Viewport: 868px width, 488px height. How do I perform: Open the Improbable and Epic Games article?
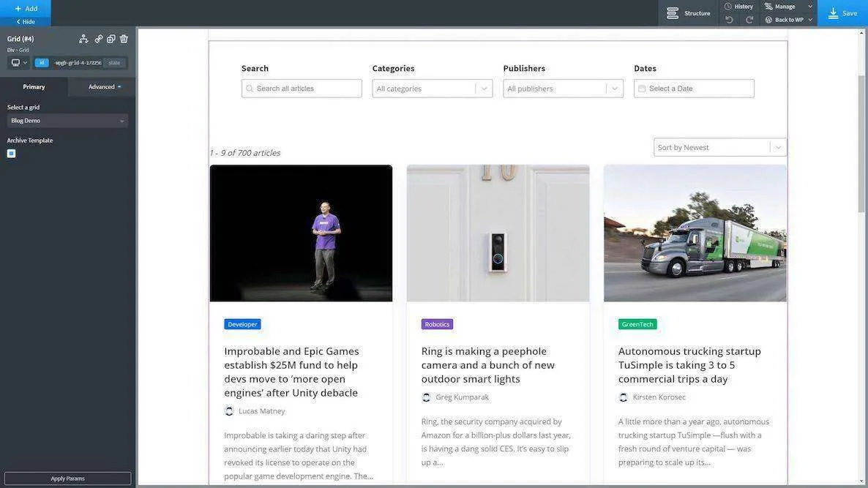292,372
